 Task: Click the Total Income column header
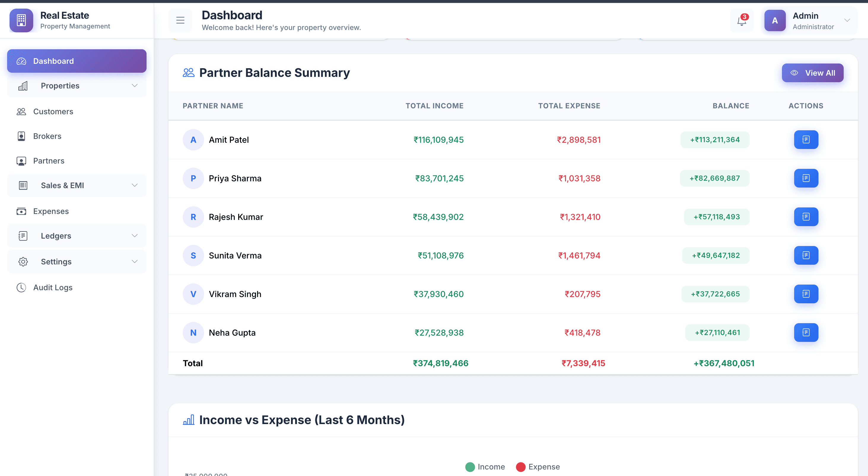tap(434, 106)
